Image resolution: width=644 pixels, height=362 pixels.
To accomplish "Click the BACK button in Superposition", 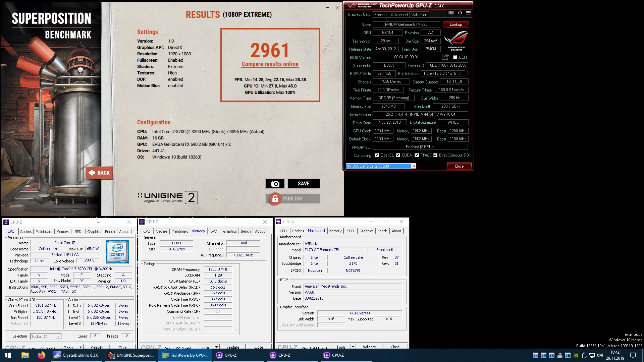I will pos(99,173).
